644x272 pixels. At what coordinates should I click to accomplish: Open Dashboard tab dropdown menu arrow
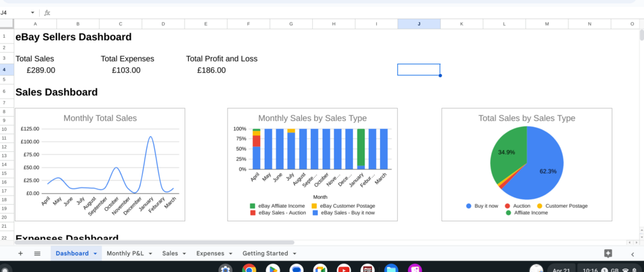95,254
